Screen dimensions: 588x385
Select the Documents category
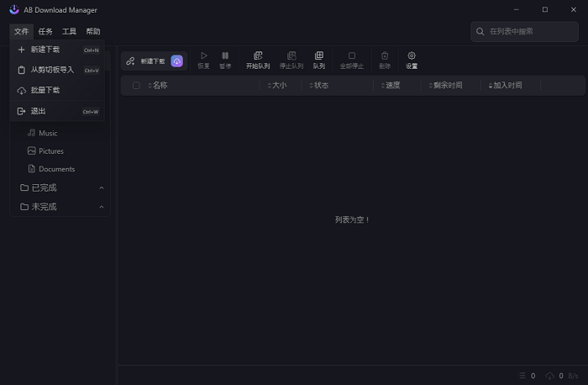click(x=60, y=169)
